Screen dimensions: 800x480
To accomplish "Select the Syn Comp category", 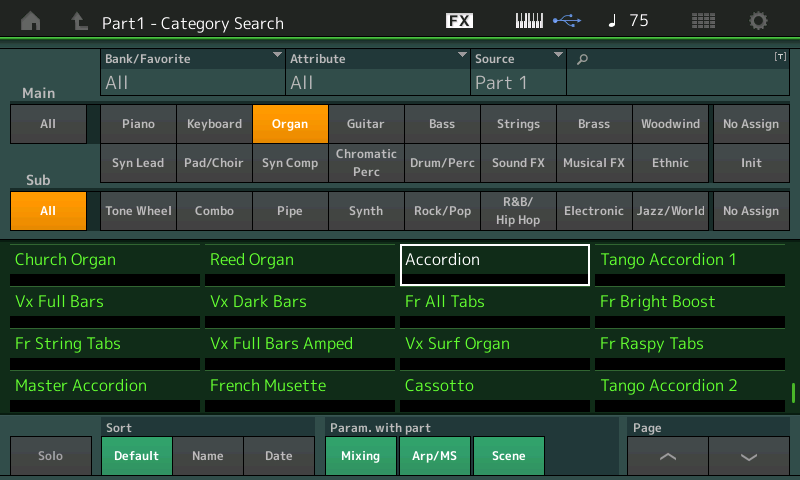I will coord(290,163).
